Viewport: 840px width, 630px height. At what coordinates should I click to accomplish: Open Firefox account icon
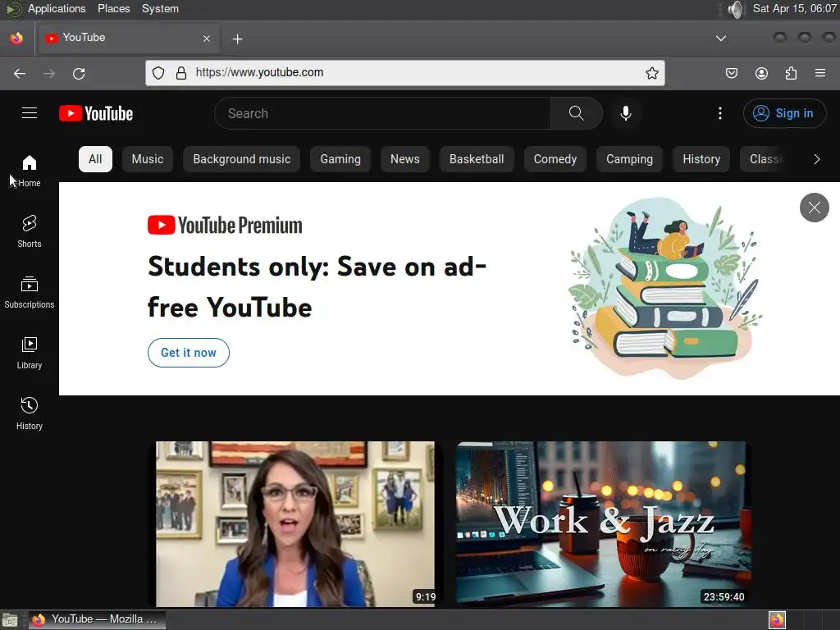[x=761, y=73]
